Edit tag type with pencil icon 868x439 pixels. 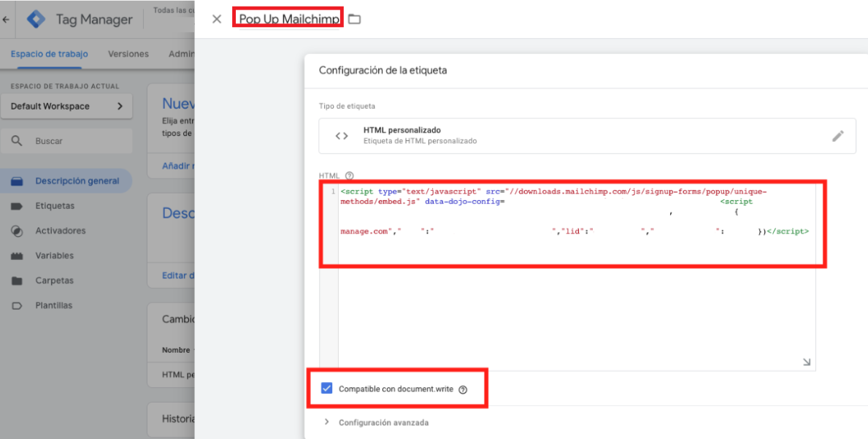coord(838,136)
